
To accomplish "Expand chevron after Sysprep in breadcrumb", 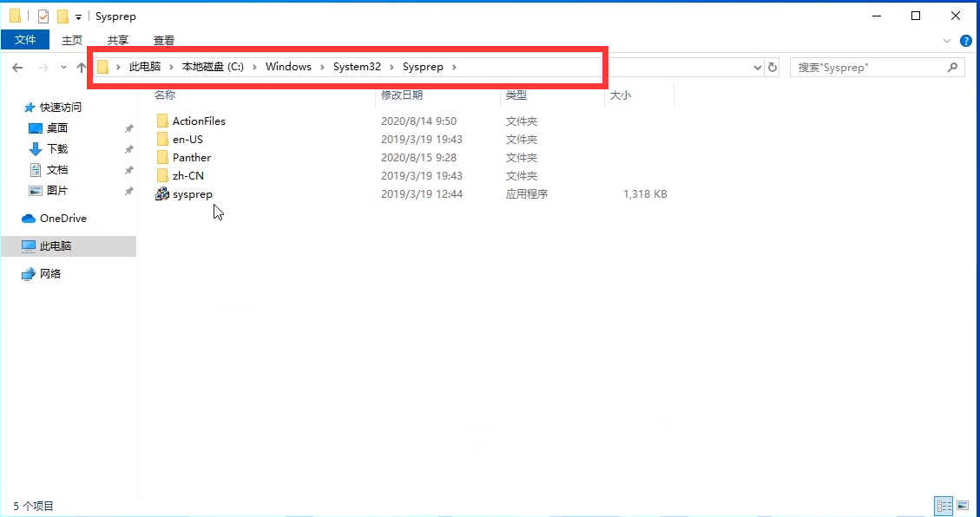I will coord(454,67).
